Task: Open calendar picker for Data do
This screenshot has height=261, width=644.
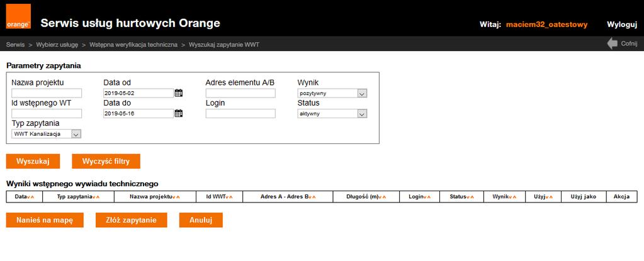Action: pyautogui.click(x=178, y=113)
